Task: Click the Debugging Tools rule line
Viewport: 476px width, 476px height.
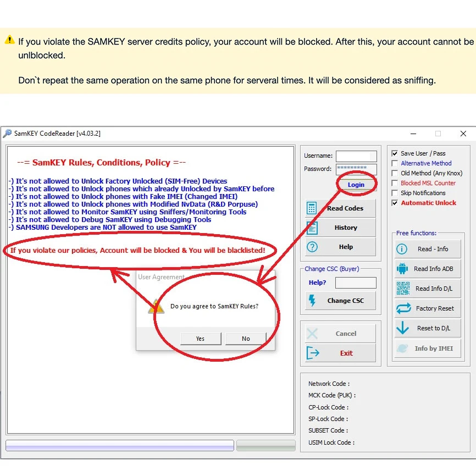Action: coord(109,220)
